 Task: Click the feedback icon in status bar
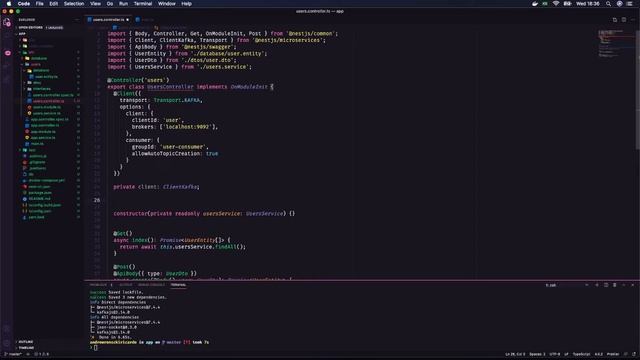pyautogui.click(x=626, y=354)
